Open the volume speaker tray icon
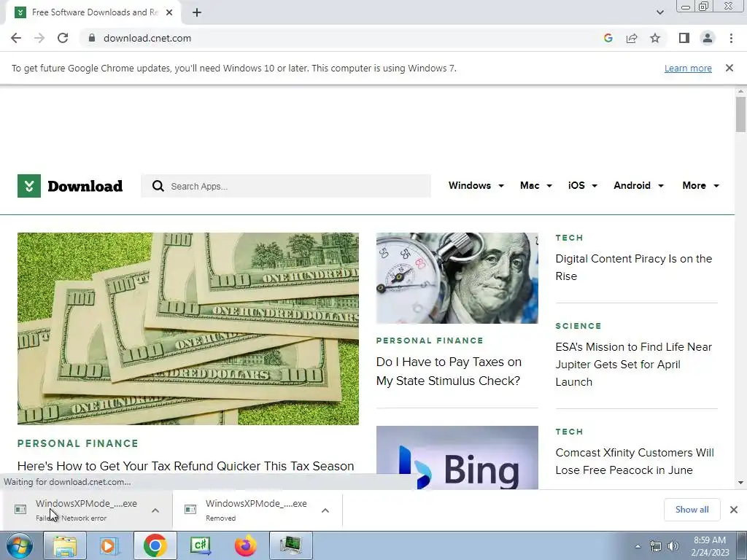Image resolution: width=747 pixels, height=560 pixels. point(673,546)
